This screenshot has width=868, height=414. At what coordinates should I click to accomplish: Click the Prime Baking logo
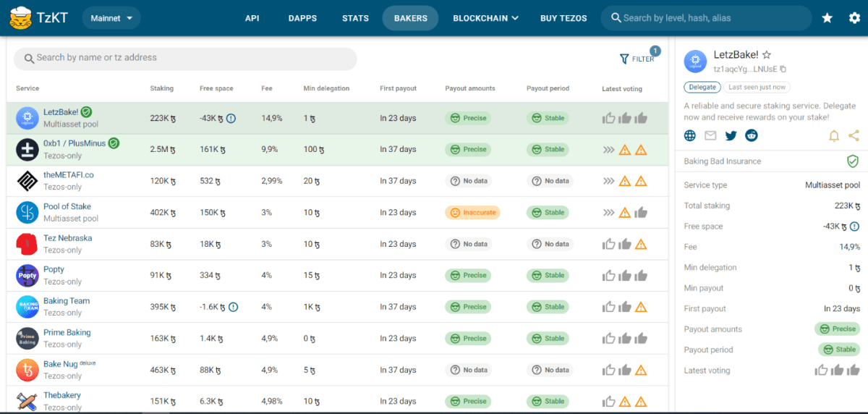tap(27, 338)
